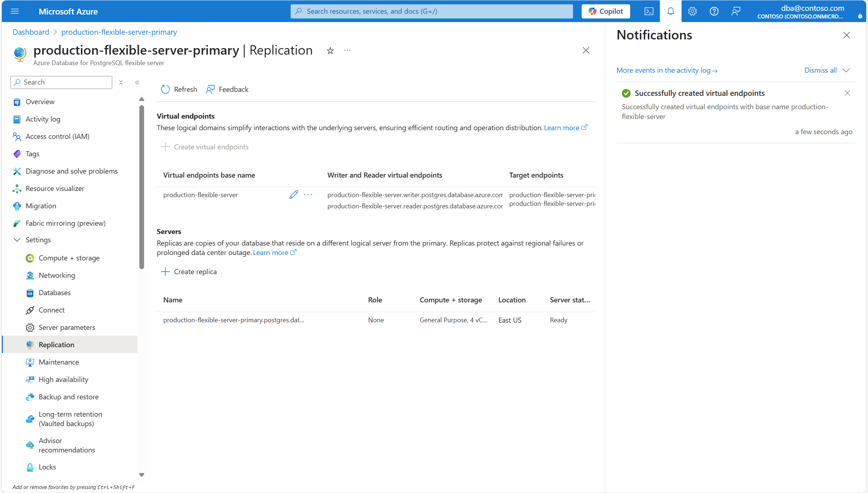The height and width of the screenshot is (493, 868).
Task: Open Cloud Shell from top bar
Action: (x=649, y=11)
